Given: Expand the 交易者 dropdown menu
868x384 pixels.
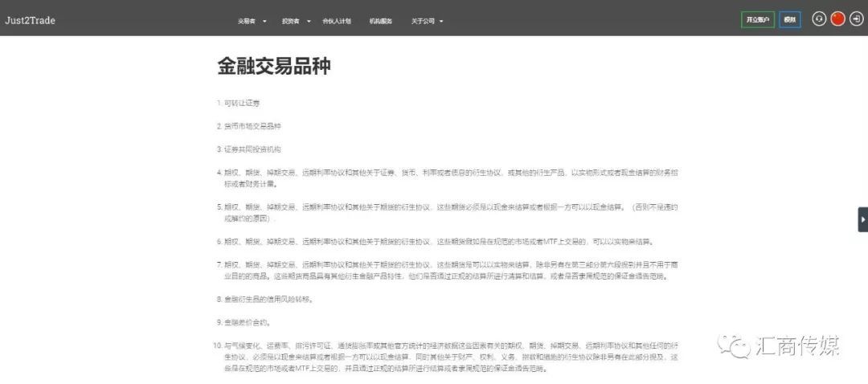Looking at the screenshot, I should click(252, 21).
